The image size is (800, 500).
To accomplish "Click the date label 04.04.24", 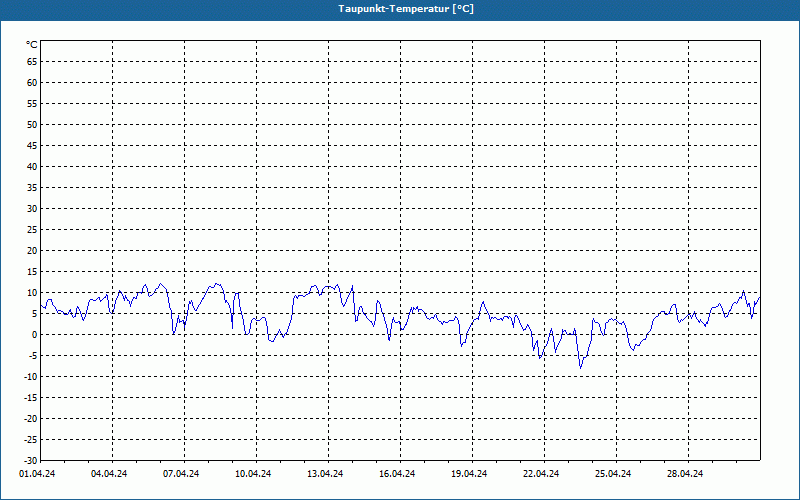I will tap(109, 474).
